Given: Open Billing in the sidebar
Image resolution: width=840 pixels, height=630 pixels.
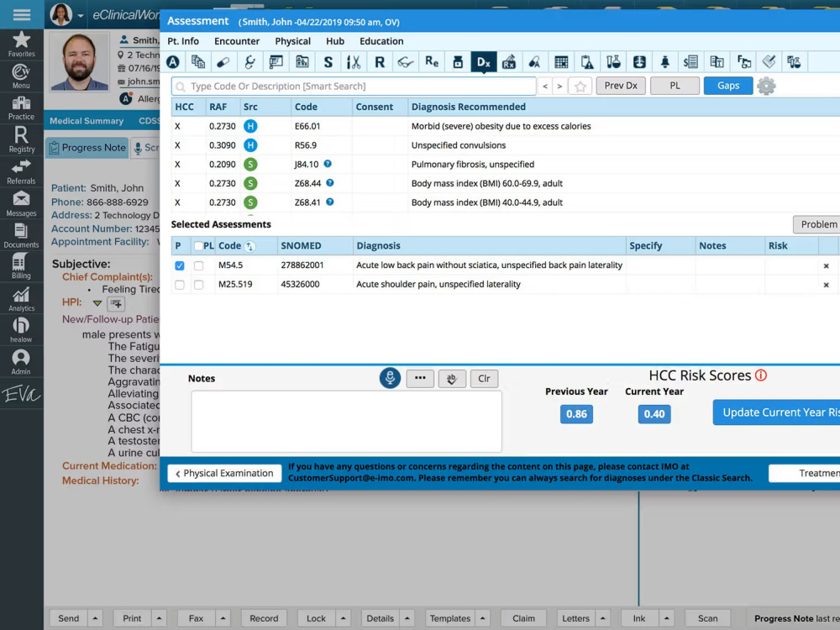Looking at the screenshot, I should pos(22,266).
